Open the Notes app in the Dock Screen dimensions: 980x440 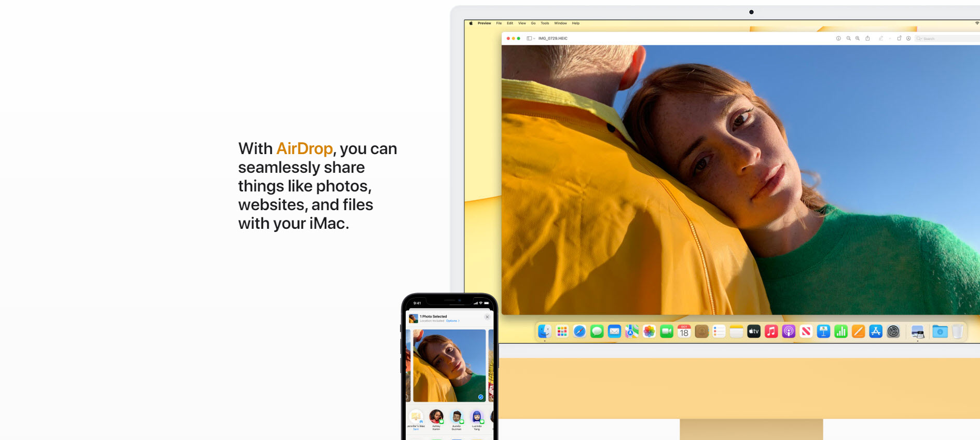coord(736,331)
